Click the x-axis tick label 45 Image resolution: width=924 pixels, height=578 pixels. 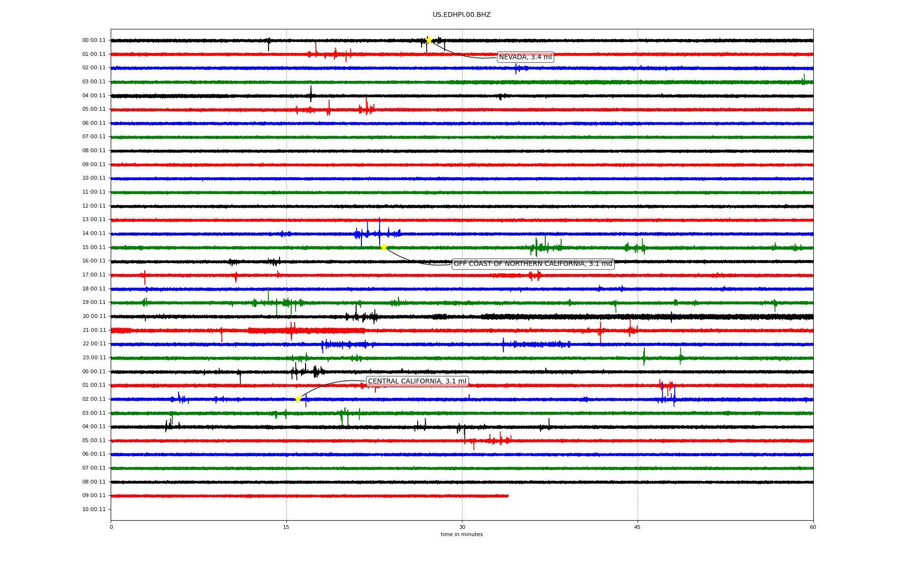638,527
